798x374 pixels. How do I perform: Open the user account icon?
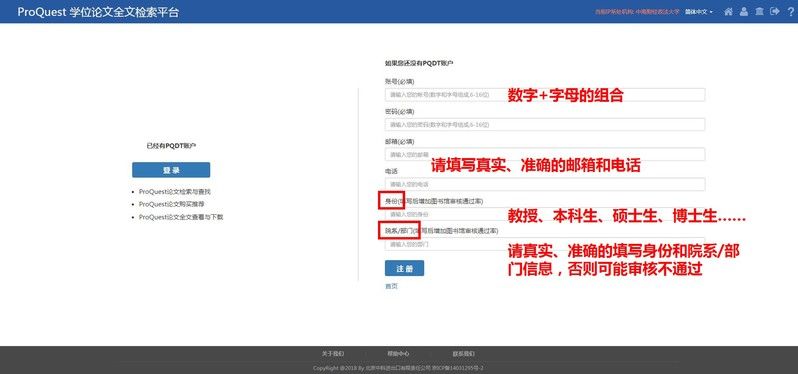[744, 11]
